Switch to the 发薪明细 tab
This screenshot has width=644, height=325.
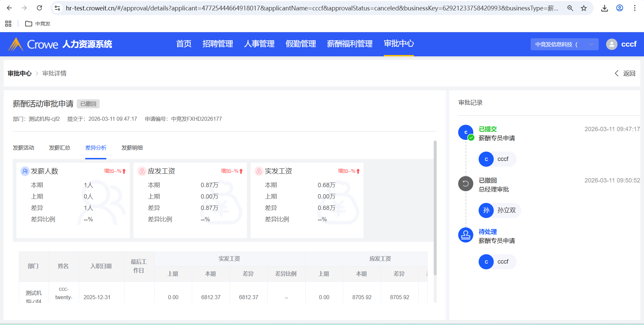point(132,148)
